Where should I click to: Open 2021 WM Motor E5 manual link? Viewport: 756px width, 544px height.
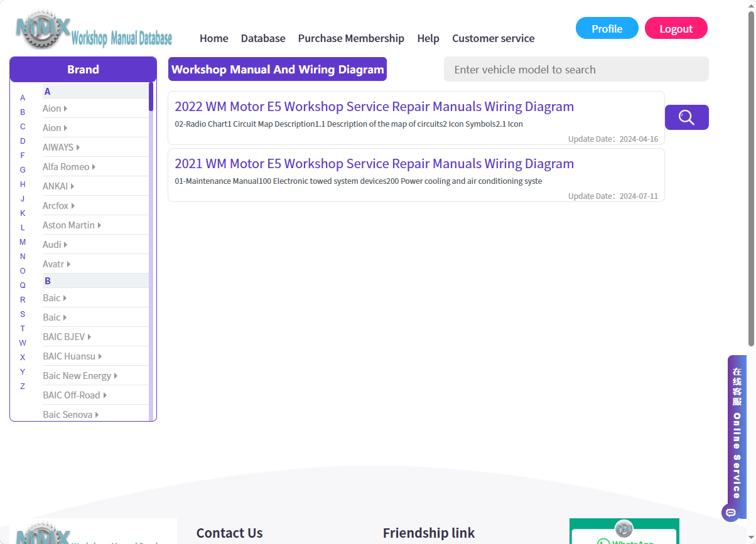tap(374, 164)
